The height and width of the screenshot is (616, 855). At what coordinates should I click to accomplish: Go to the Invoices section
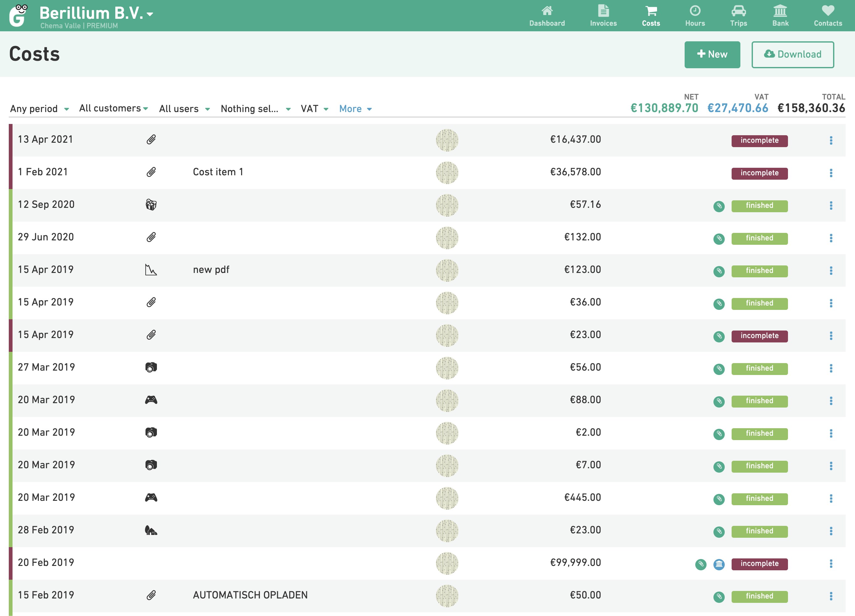click(603, 15)
